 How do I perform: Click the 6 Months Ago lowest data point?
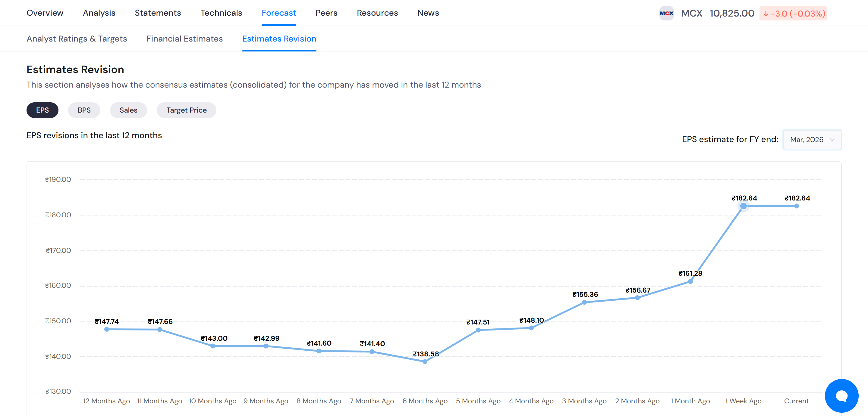tap(425, 362)
